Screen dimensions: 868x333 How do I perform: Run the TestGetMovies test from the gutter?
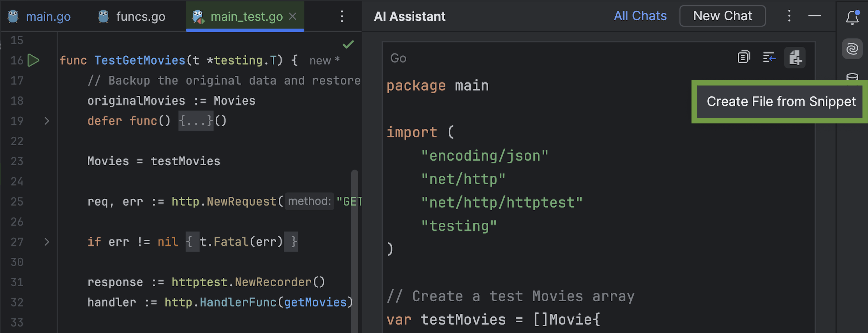[x=33, y=60]
